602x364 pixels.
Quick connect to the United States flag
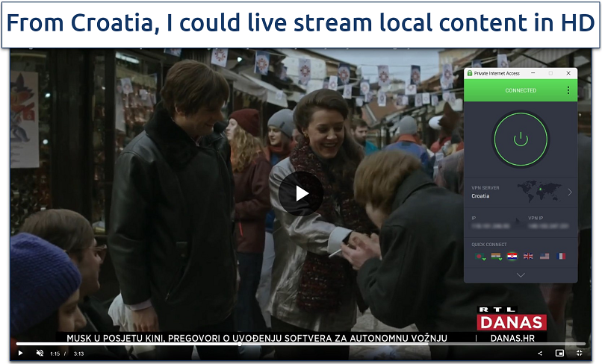pyautogui.click(x=544, y=257)
